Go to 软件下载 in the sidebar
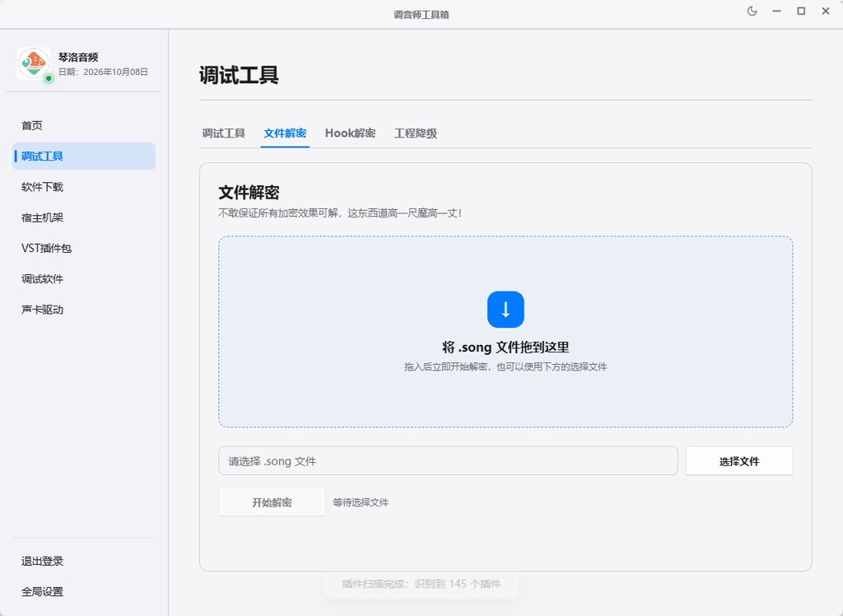The image size is (843, 616). tap(84, 187)
